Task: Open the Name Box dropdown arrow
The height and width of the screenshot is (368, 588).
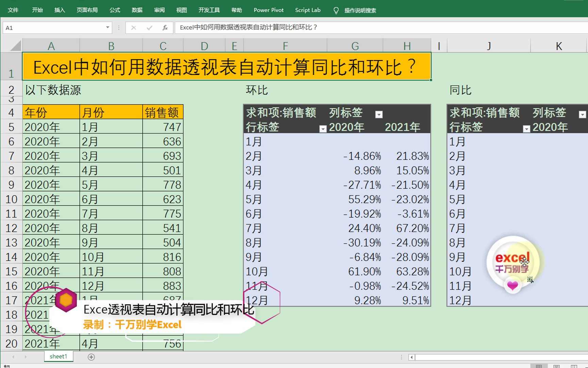Action: click(108, 28)
